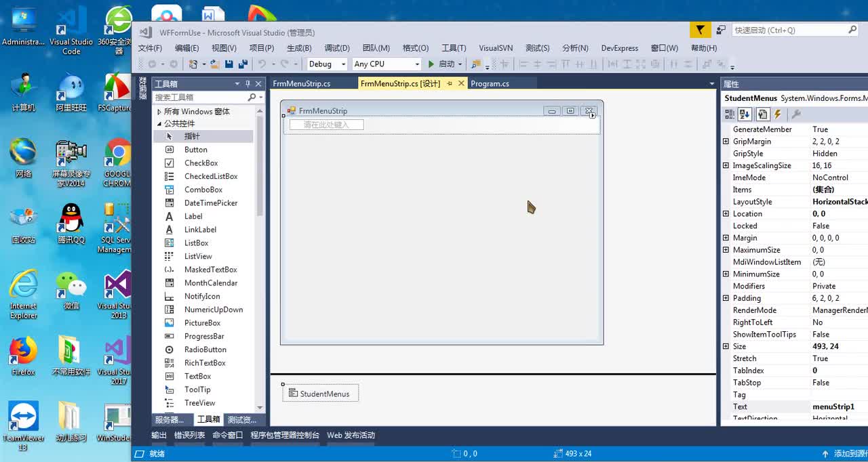This screenshot has height=462, width=868.
Task: Open the 错误列表 panel tab
Action: (x=189, y=436)
